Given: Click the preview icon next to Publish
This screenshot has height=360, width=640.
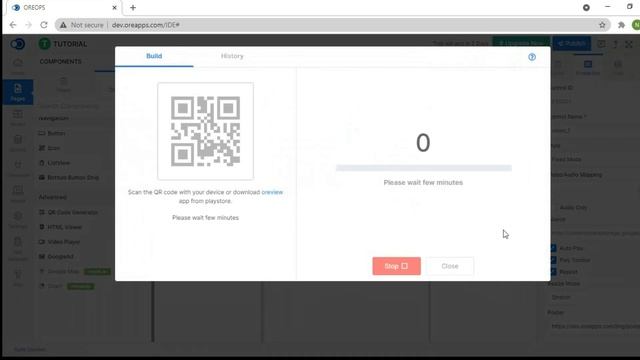Looking at the screenshot, I should pyautogui.click(x=601, y=44).
